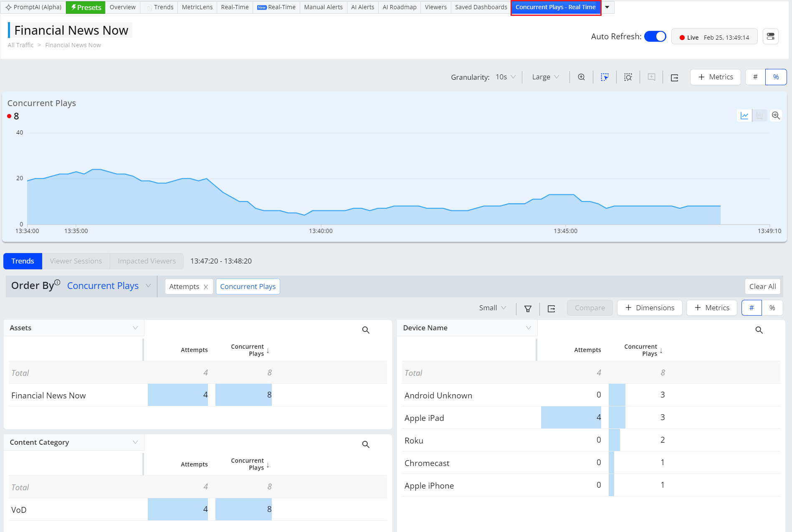Viewport: 792px width, 532px height.
Task: Select the Roku device row
Action: 591,440
